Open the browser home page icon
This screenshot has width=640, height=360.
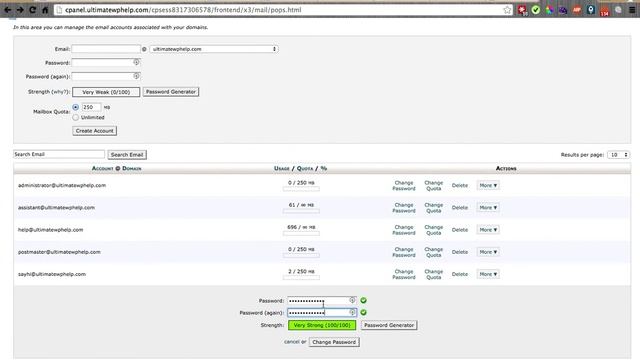point(45,10)
